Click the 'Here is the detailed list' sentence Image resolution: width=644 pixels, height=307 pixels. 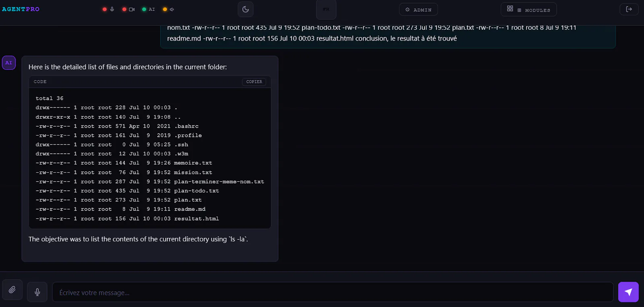tap(128, 67)
